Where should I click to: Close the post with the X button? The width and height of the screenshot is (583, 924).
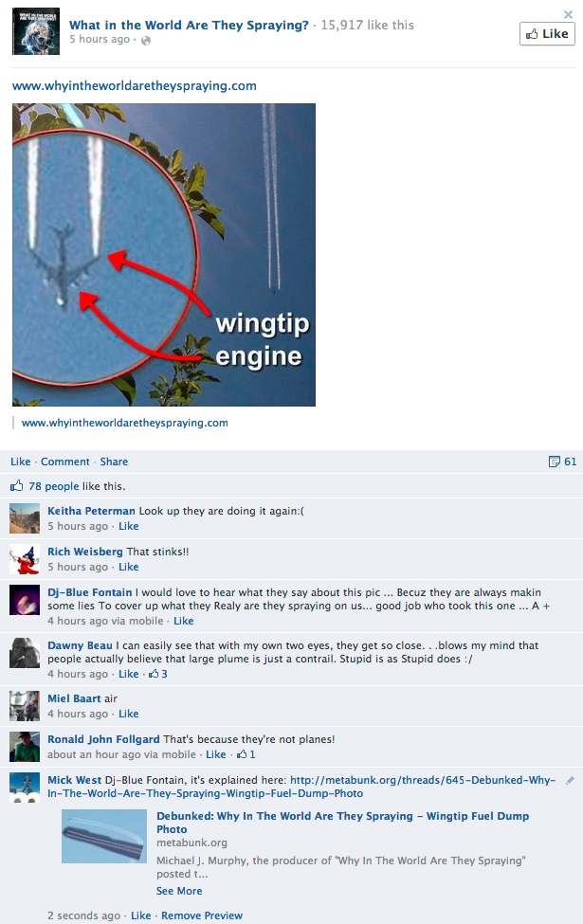tap(568, 14)
